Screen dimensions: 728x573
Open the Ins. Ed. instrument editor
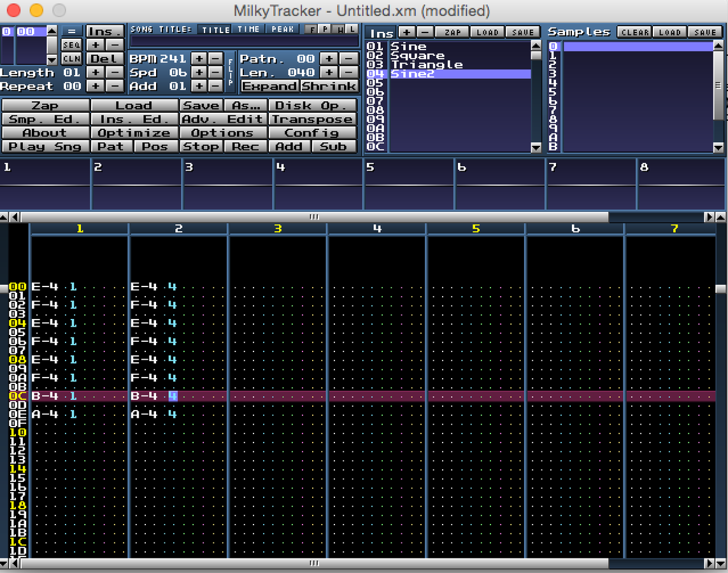pyautogui.click(x=134, y=119)
